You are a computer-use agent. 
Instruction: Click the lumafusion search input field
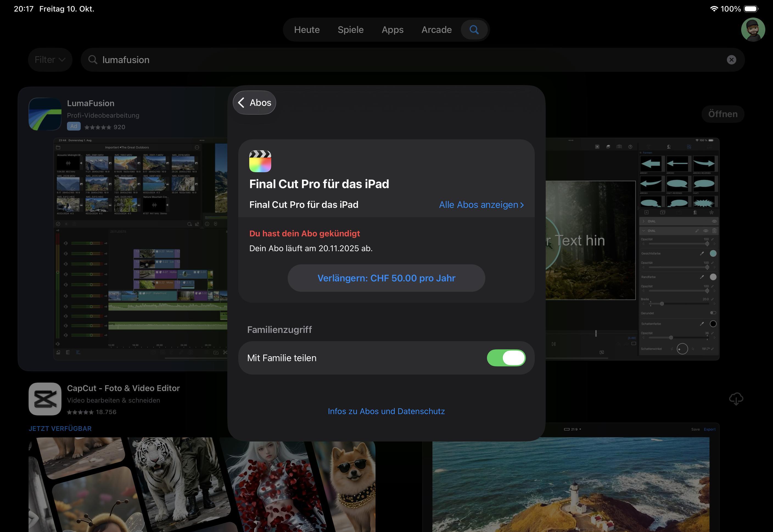pyautogui.click(x=400, y=60)
